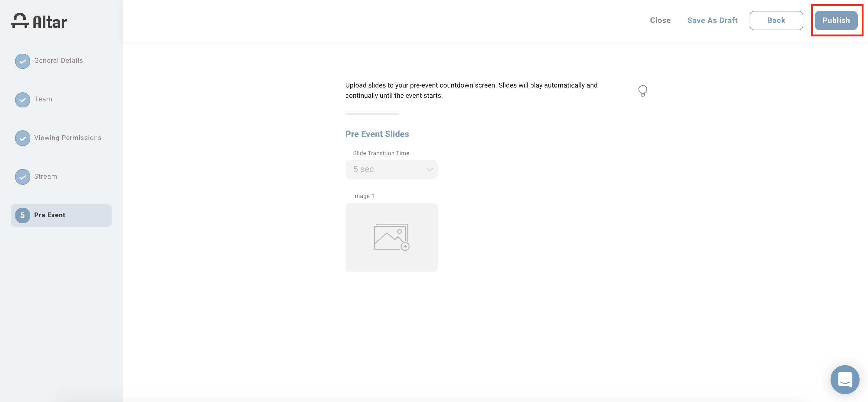Open the General Details step
This screenshot has height=402, width=868.
pyautogui.click(x=58, y=61)
